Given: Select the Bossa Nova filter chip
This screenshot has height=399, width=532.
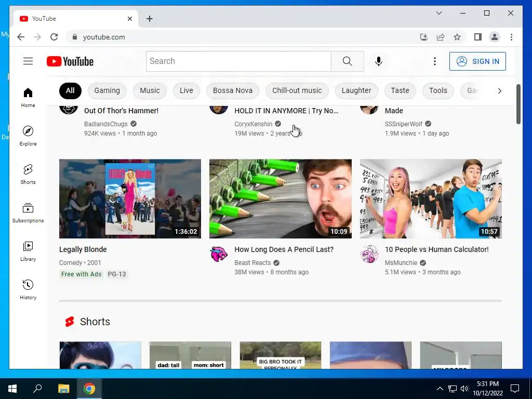Looking at the screenshot, I should click(x=232, y=90).
